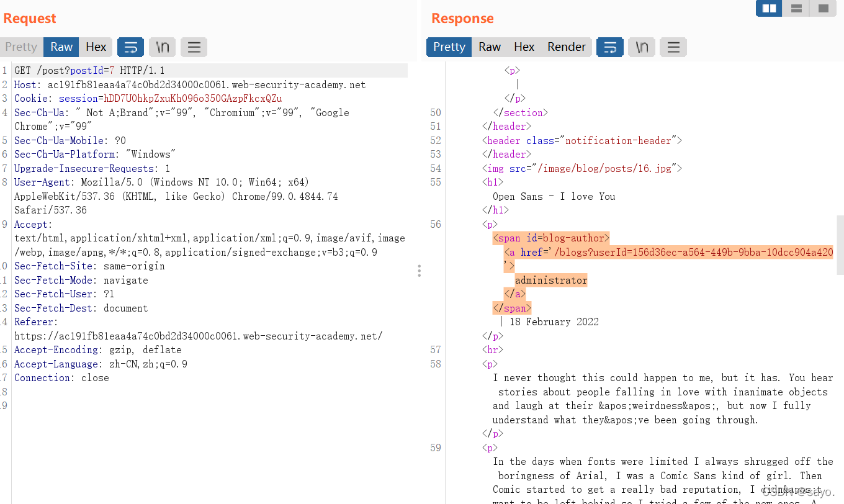Toggle non-printable characters (\n) in Response panel
This screenshot has width=844, height=504.
[x=642, y=47]
